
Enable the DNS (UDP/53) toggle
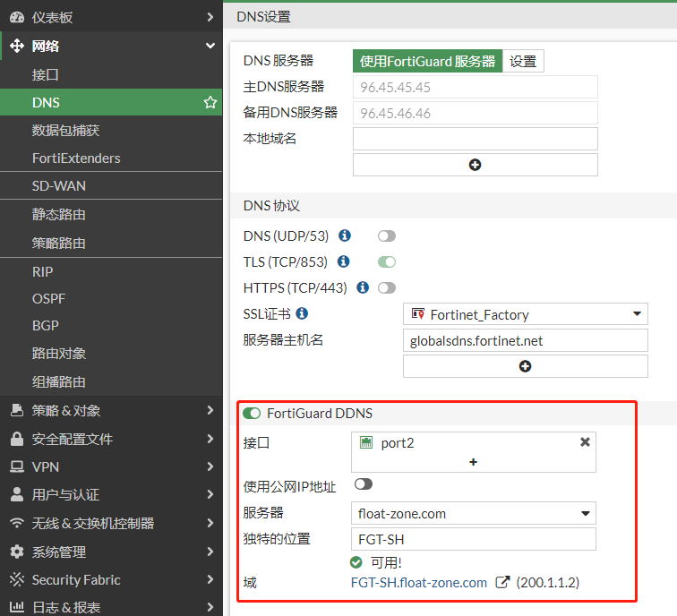(386, 236)
